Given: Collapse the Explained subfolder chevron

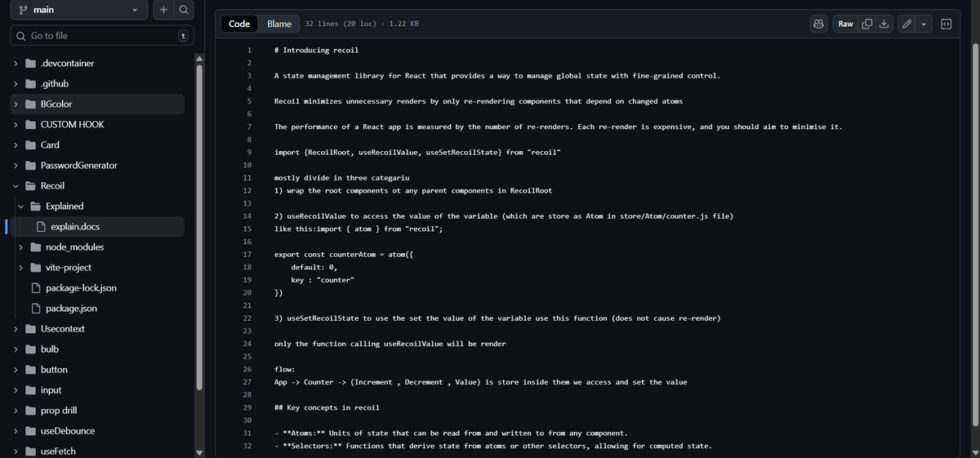Looking at the screenshot, I should (22, 207).
